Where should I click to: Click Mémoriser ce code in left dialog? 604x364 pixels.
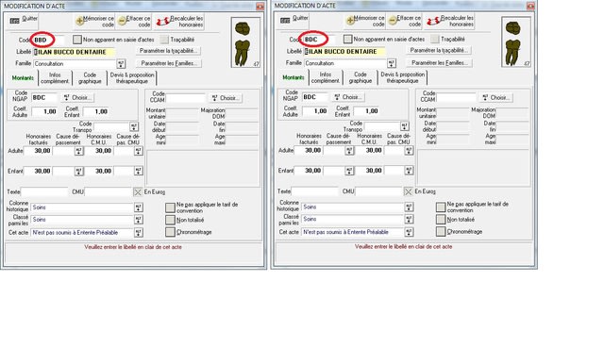(x=94, y=21)
